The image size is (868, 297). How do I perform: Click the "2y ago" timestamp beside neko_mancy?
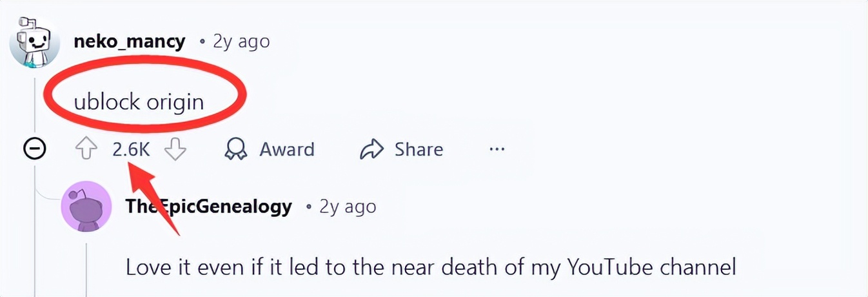pos(241,42)
